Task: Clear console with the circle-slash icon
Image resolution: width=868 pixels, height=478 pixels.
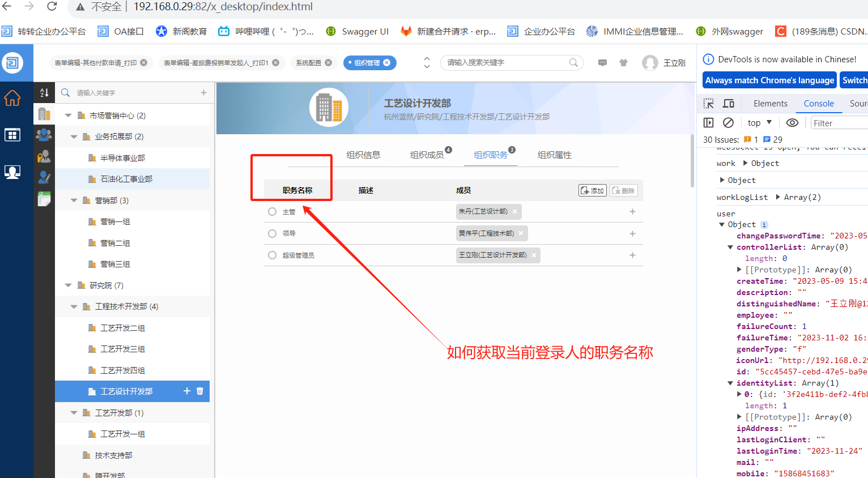Action: [729, 123]
